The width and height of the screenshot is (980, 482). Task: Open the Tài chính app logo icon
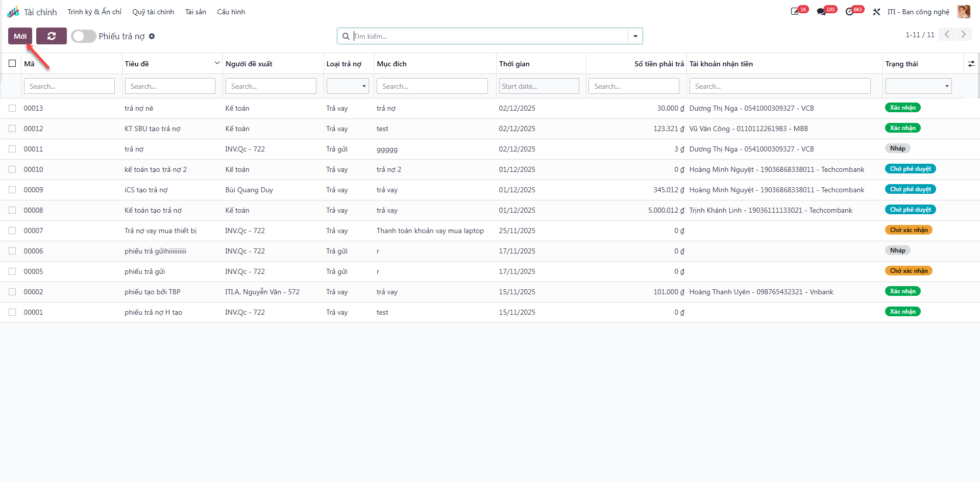pos(13,12)
